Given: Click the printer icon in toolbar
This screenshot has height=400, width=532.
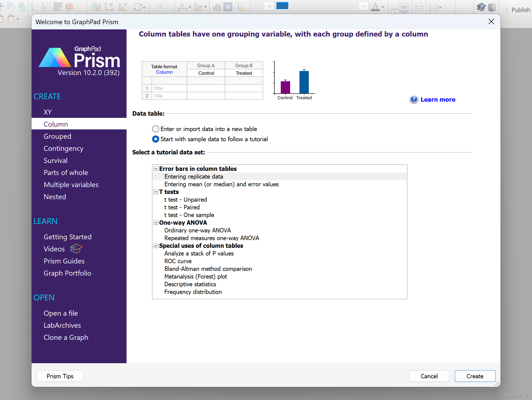Looking at the screenshot, I should point(419,7).
